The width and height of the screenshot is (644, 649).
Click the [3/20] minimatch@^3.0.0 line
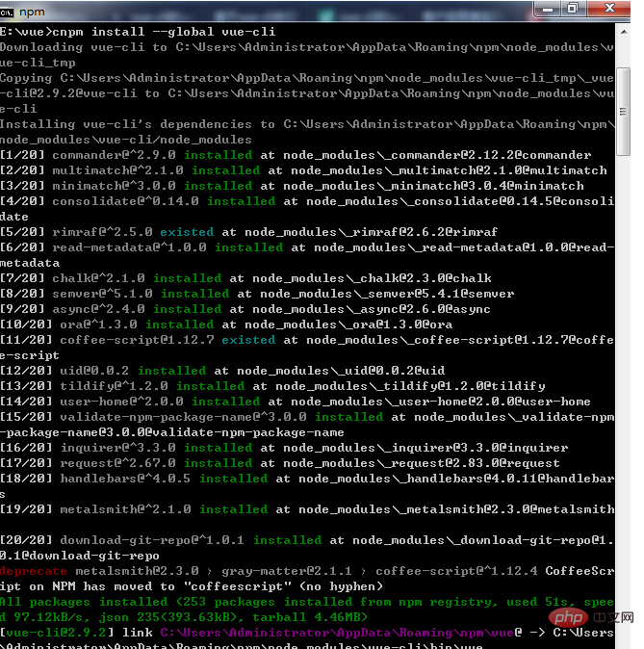292,186
